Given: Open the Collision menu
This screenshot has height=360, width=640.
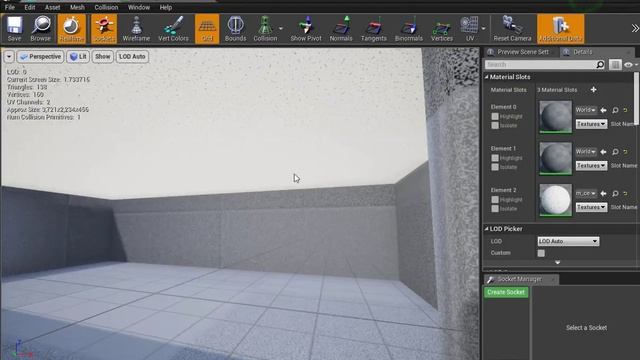Looking at the screenshot, I should 106,7.
